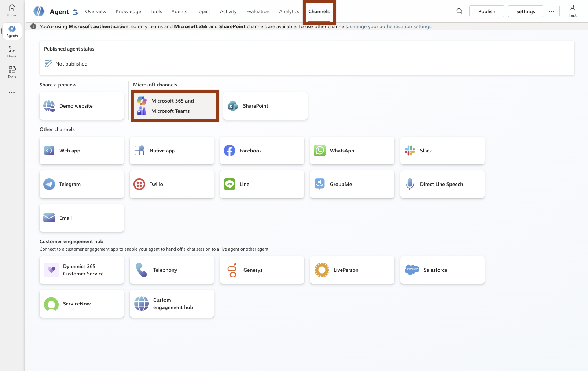Open the Tools tab in the top navigation
Image resolution: width=588 pixels, height=371 pixels.
[156, 11]
